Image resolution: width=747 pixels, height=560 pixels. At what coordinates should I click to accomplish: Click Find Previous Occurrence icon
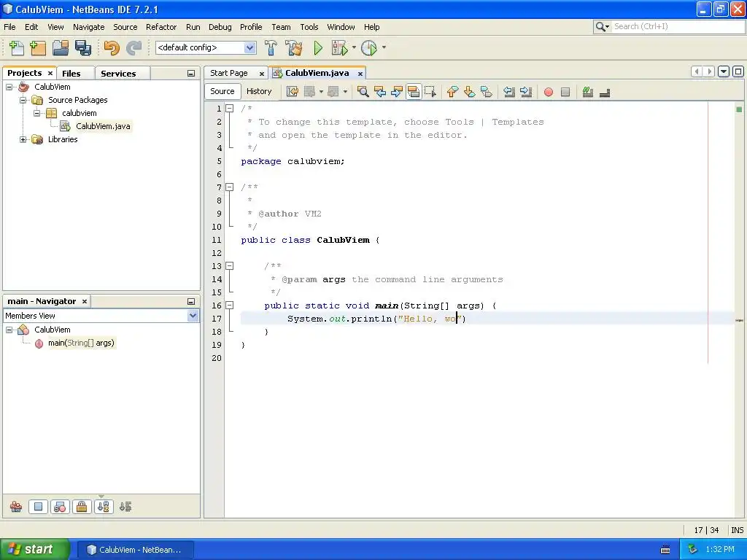click(379, 91)
